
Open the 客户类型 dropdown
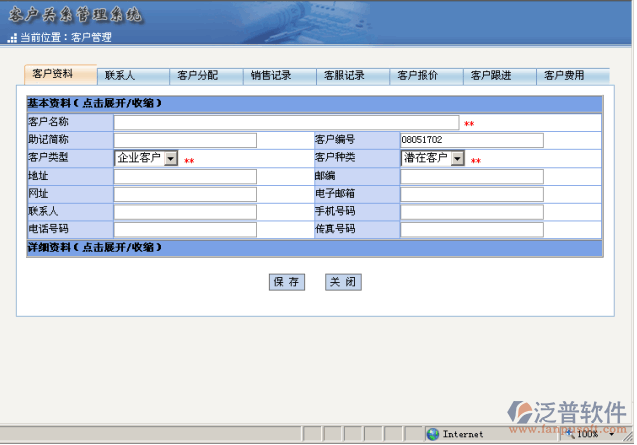point(171,158)
